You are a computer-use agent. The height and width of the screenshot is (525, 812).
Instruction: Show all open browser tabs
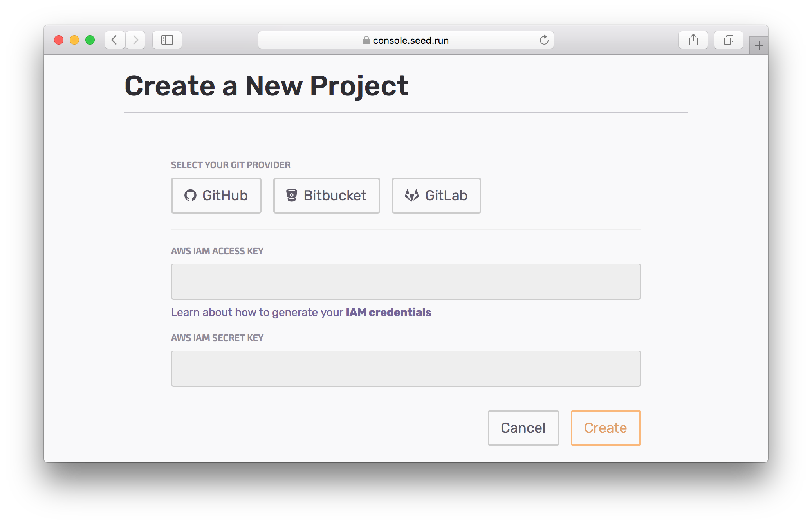(728, 40)
